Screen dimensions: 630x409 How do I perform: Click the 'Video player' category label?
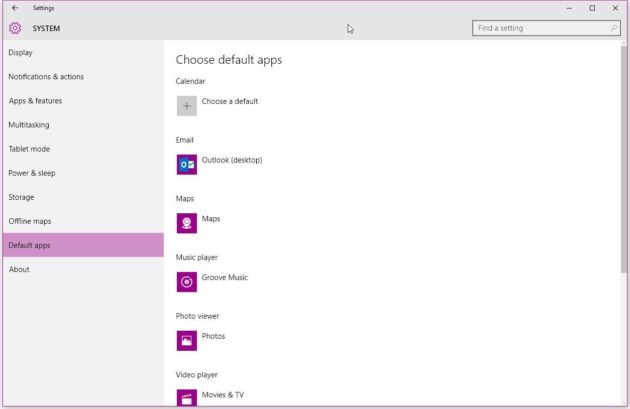(x=196, y=374)
